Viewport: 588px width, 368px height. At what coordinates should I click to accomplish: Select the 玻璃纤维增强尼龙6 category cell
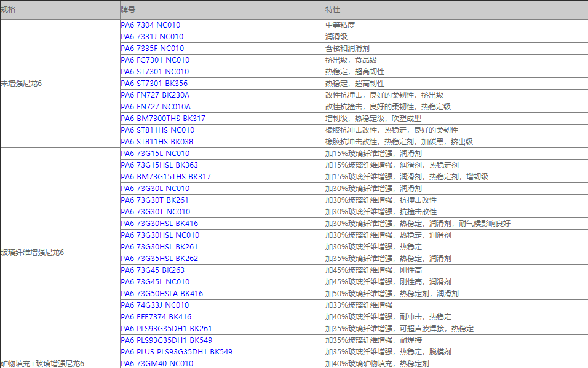coord(60,253)
